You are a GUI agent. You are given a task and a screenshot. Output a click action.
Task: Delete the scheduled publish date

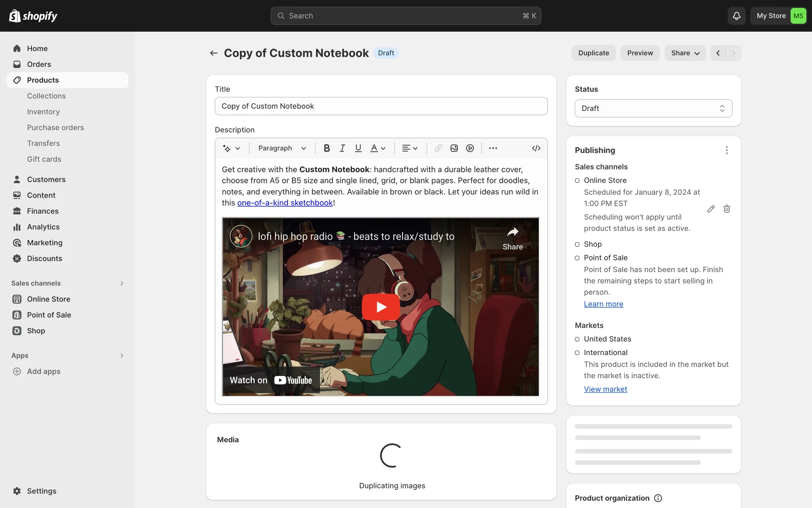click(x=727, y=209)
